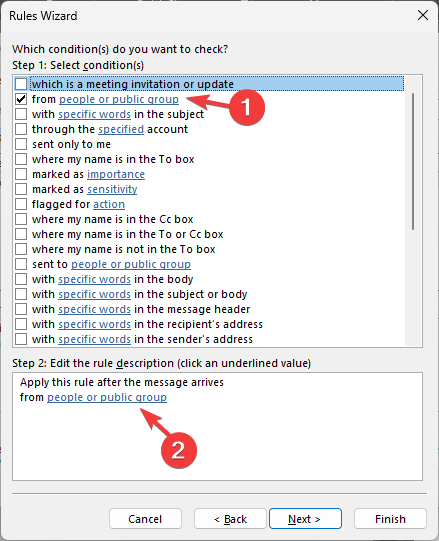Open the 'sensitivity' link
The width and height of the screenshot is (439, 541).
point(112,189)
